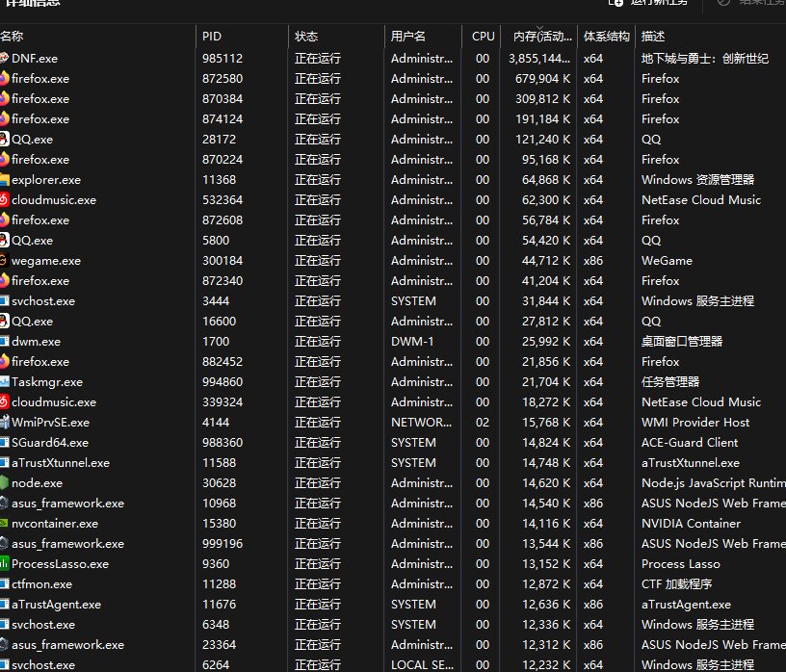The image size is (786, 672).
Task: Click the nvcontainer.exe NVIDIA icon
Action: tap(4, 523)
